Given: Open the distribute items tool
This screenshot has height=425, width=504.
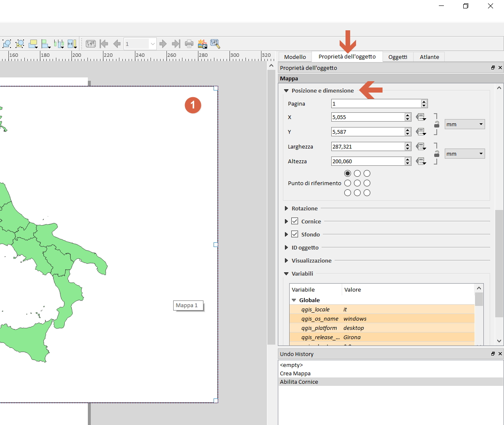Looking at the screenshot, I should click(x=59, y=44).
